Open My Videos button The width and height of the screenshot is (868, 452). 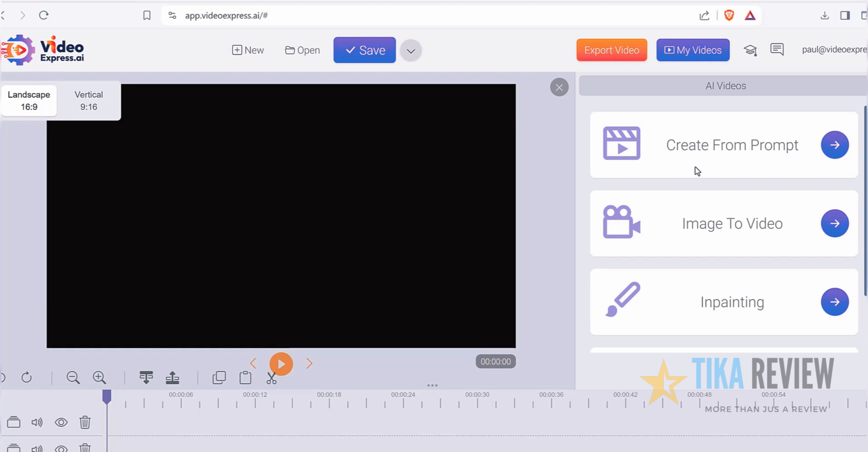pos(693,50)
